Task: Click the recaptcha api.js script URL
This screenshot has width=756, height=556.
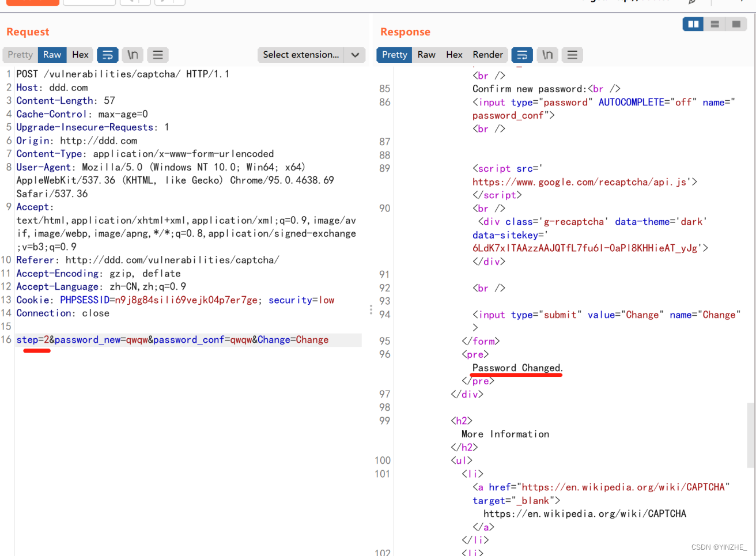Action: [x=585, y=182]
